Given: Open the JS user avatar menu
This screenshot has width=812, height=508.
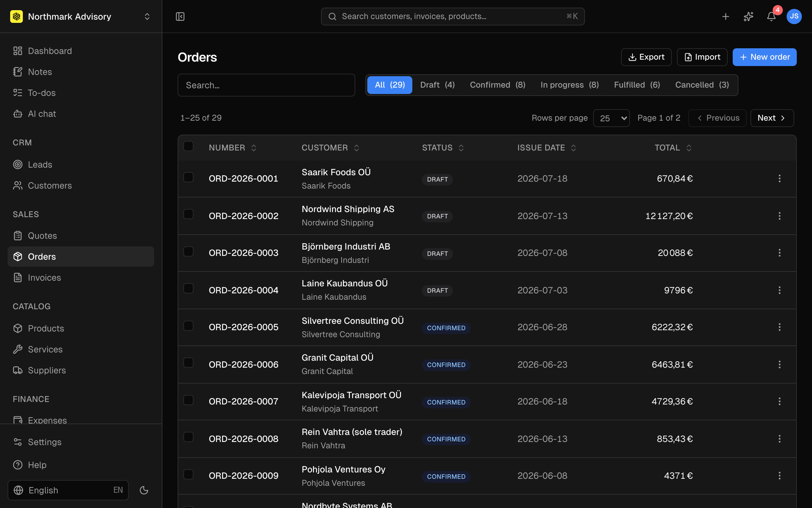Looking at the screenshot, I should (x=794, y=17).
